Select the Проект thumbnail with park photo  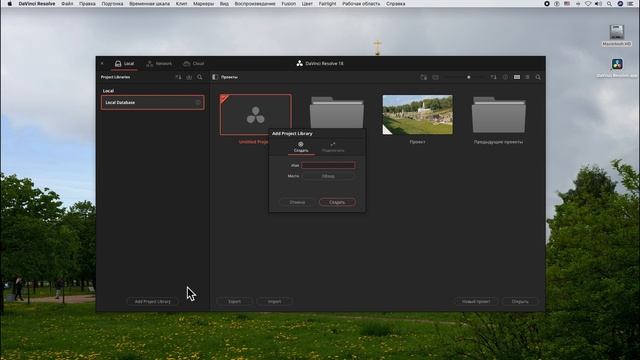click(418, 115)
